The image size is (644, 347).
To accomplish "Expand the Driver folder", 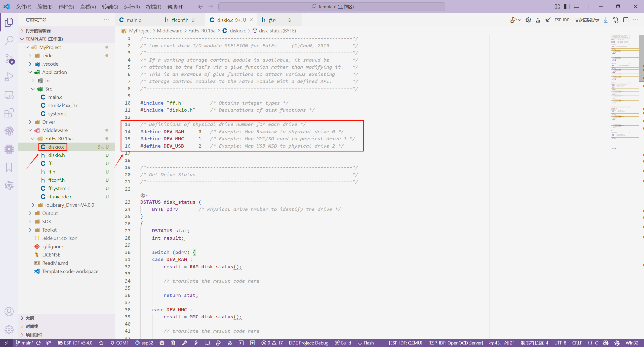I will 49,122.
